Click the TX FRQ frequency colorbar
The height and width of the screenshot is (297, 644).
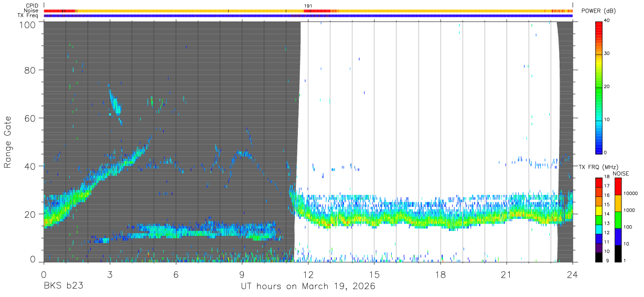(599, 220)
